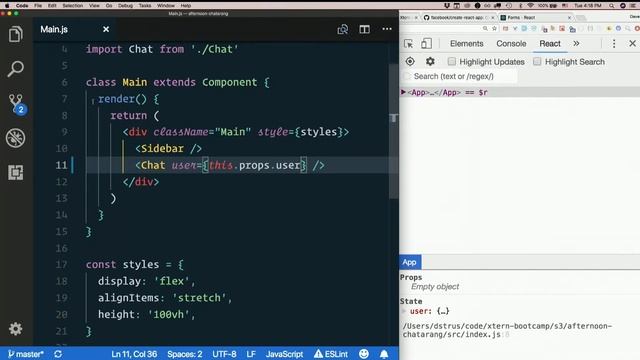640x360 pixels.
Task: Open the Tasks menu in menu bar
Action: pos(145,6)
